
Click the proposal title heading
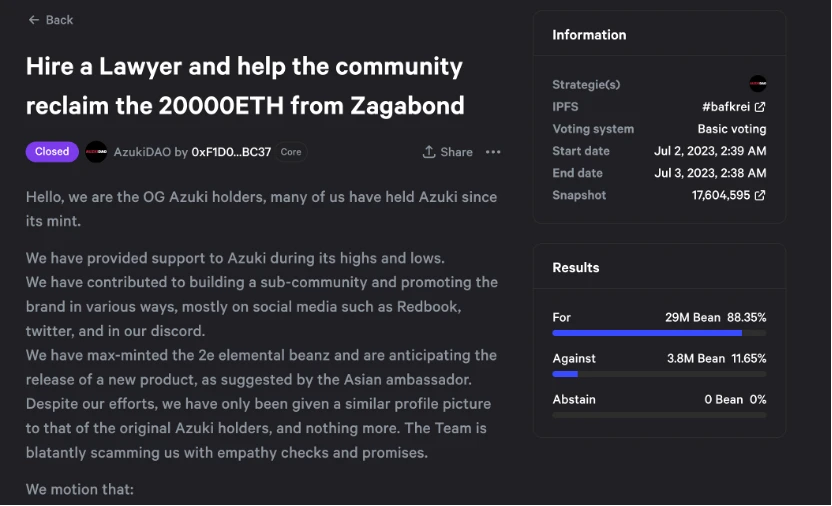(245, 85)
